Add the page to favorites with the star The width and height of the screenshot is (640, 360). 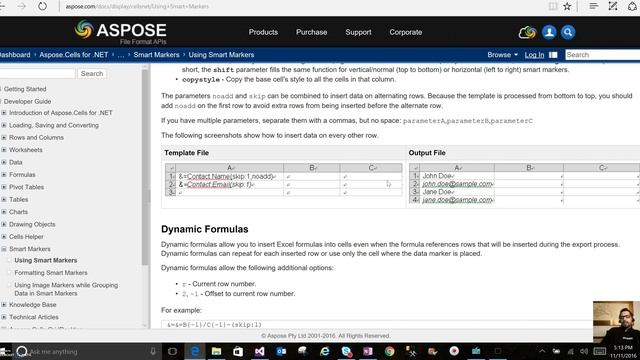point(567,6)
